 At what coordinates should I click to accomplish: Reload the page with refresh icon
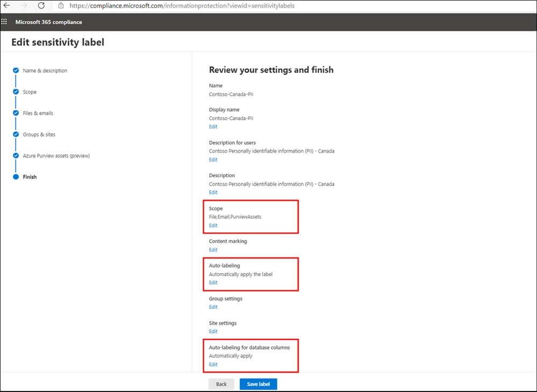(41, 5)
